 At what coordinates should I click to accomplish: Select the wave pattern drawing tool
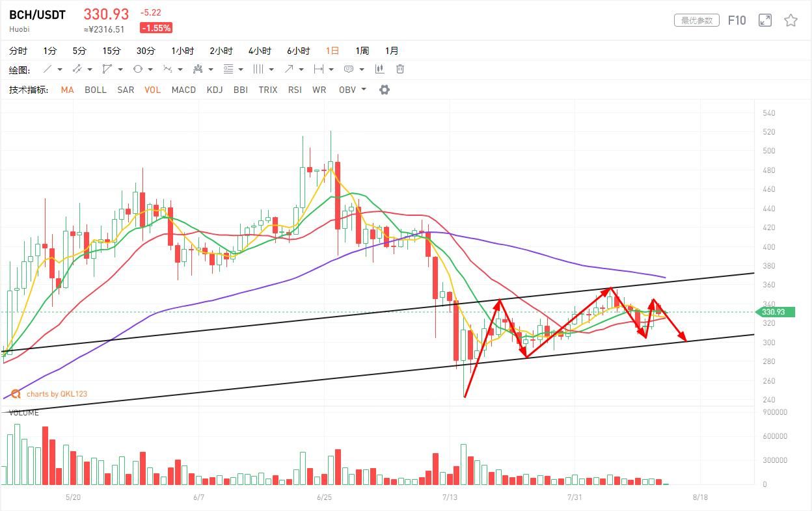(x=167, y=69)
